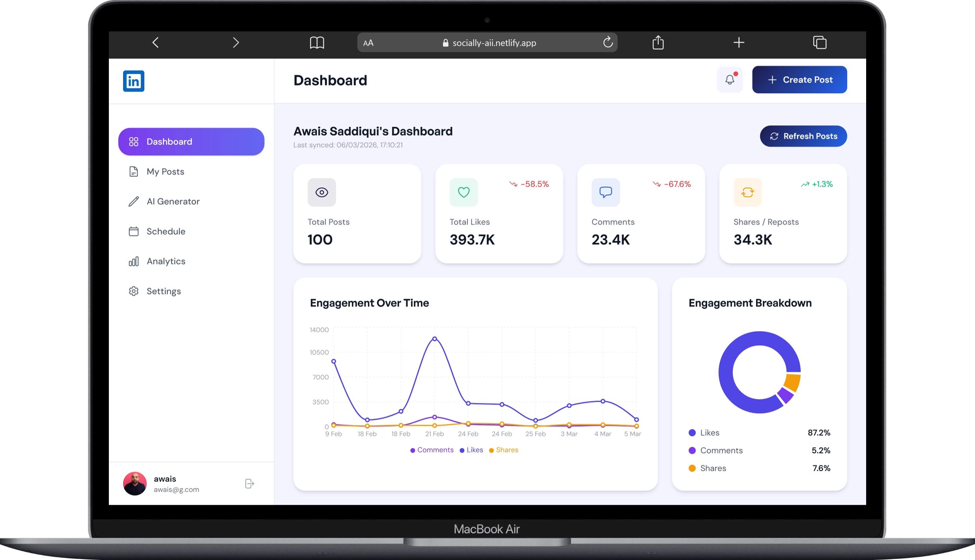
Task: Click the Create Post button
Action: click(x=799, y=80)
